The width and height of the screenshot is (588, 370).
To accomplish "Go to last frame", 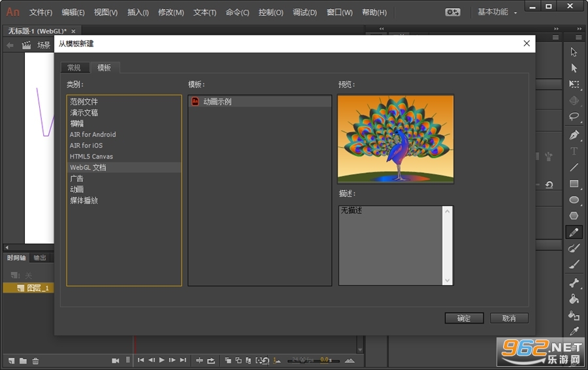I will tap(183, 360).
